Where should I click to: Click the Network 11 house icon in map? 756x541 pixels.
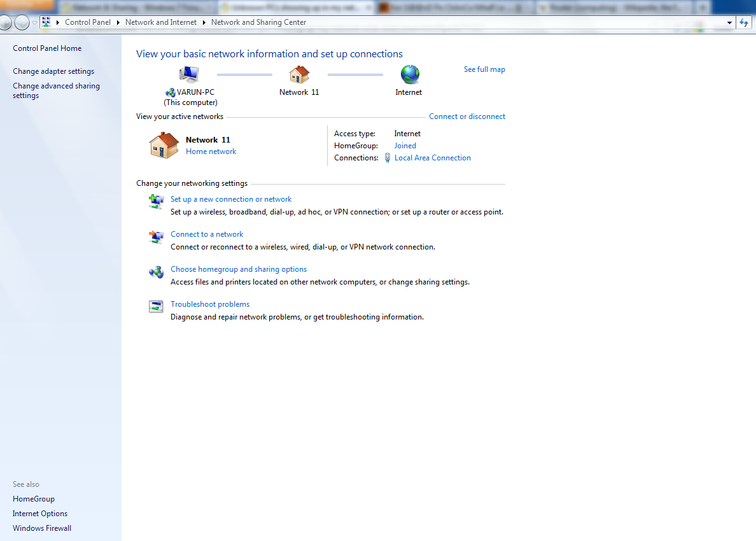[x=299, y=74]
